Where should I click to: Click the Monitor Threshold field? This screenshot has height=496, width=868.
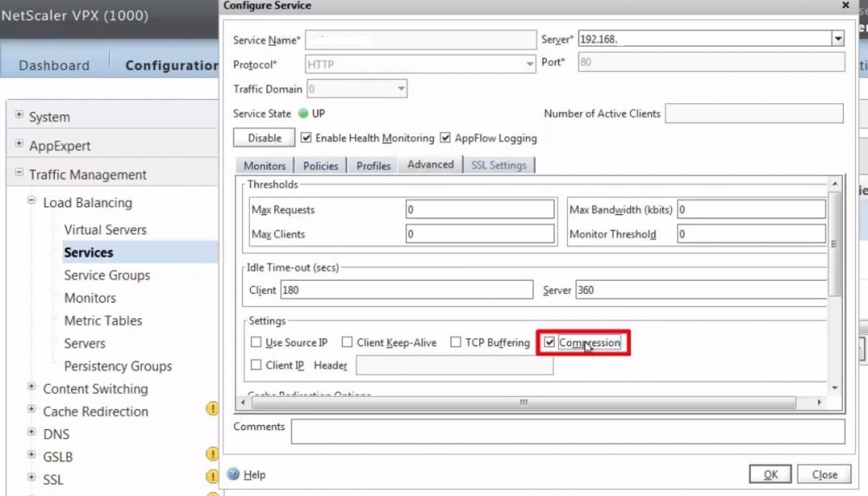pos(751,234)
